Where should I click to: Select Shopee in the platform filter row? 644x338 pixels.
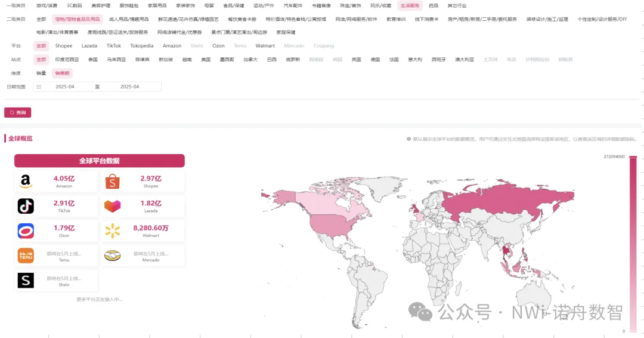coord(63,46)
